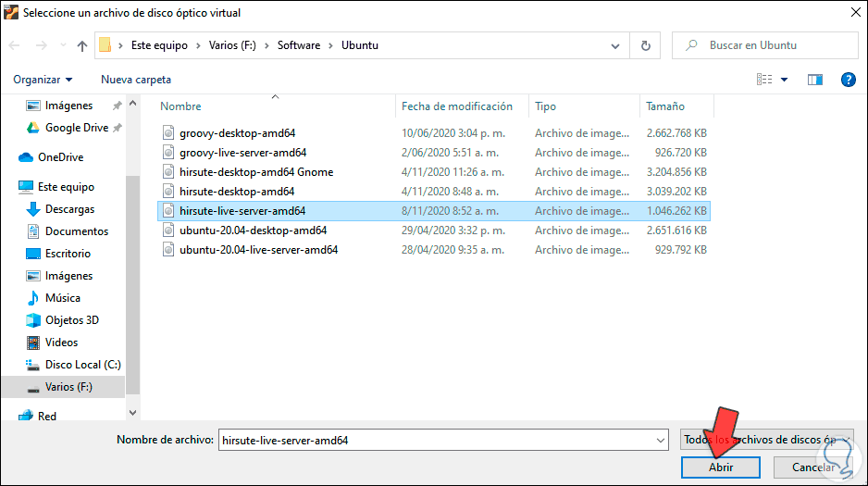Click sidebar scrollbar up arrow
The height and width of the screenshot is (486, 868).
[133, 103]
